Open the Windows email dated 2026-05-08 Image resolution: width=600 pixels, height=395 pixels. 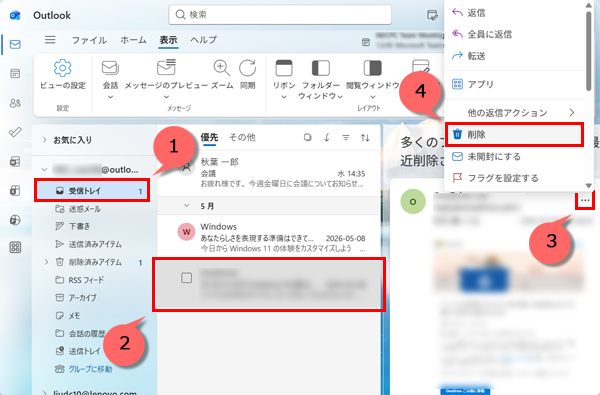[269, 237]
